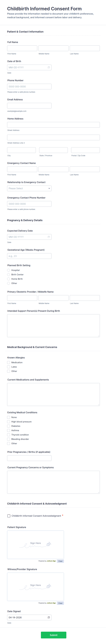Image resolution: width=106 pixels, height=644 pixels.
Task: Choose Birth Center as planned setting
Action: click(x=9, y=274)
